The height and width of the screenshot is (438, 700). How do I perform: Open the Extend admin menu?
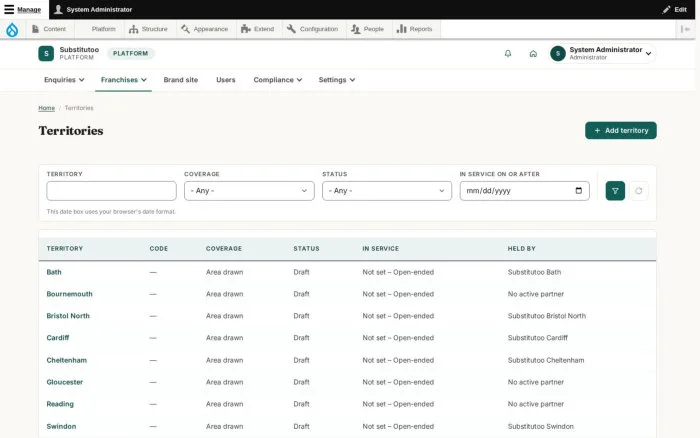pyautogui.click(x=258, y=29)
